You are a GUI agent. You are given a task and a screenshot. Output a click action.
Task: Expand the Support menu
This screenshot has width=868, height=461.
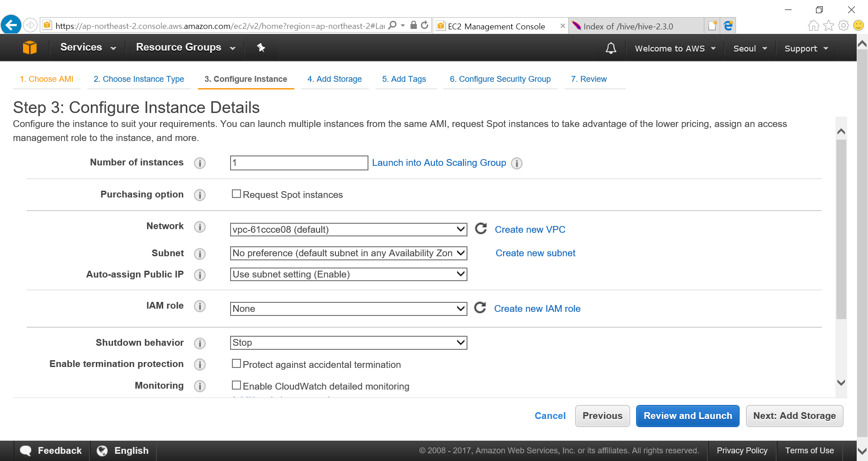[x=806, y=48]
